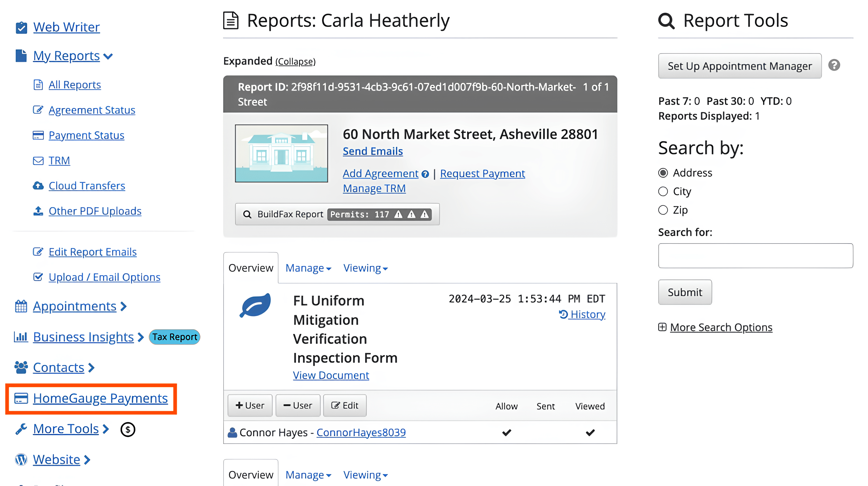The height and width of the screenshot is (486, 868).
Task: Click the Submit search button
Action: pyautogui.click(x=685, y=292)
